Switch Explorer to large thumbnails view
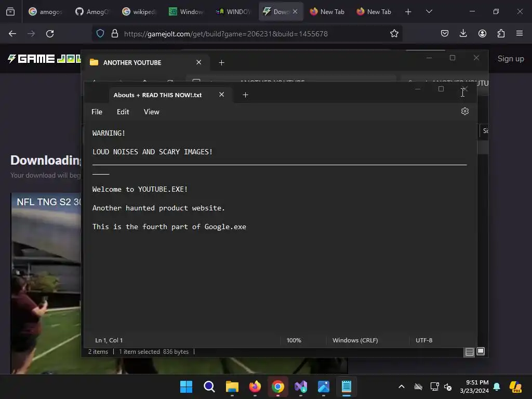The height and width of the screenshot is (399, 532). click(481, 352)
